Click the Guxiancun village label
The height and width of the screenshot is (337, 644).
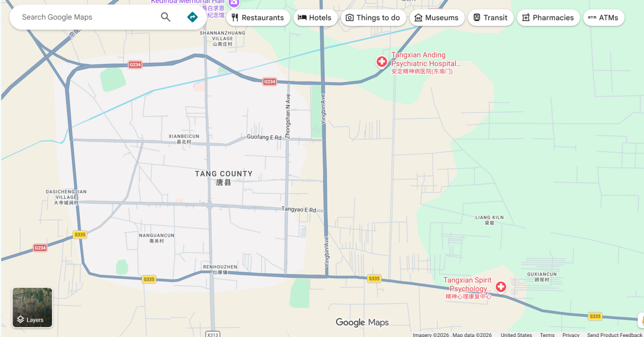(x=542, y=277)
